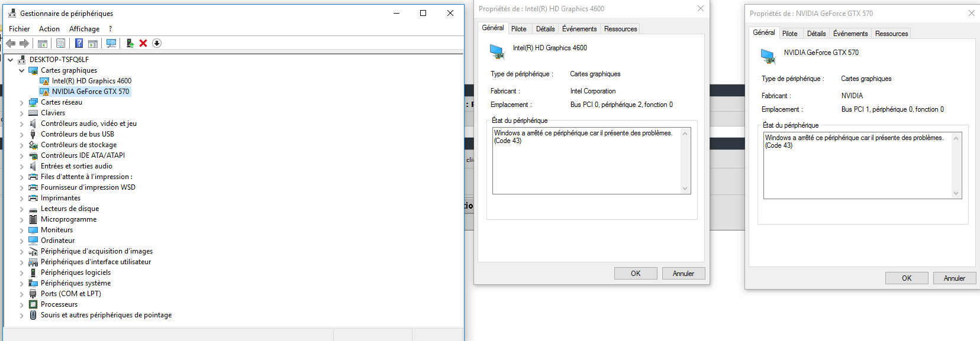Image resolution: width=980 pixels, height=341 pixels.
Task: Click the Lecteurs de disque icon
Action: [x=33, y=209]
